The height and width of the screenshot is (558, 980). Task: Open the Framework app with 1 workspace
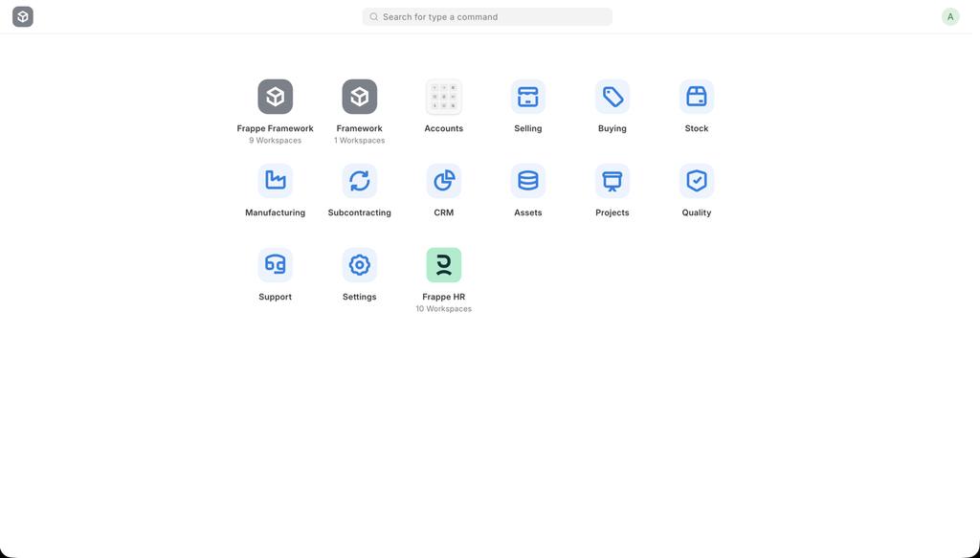[360, 97]
